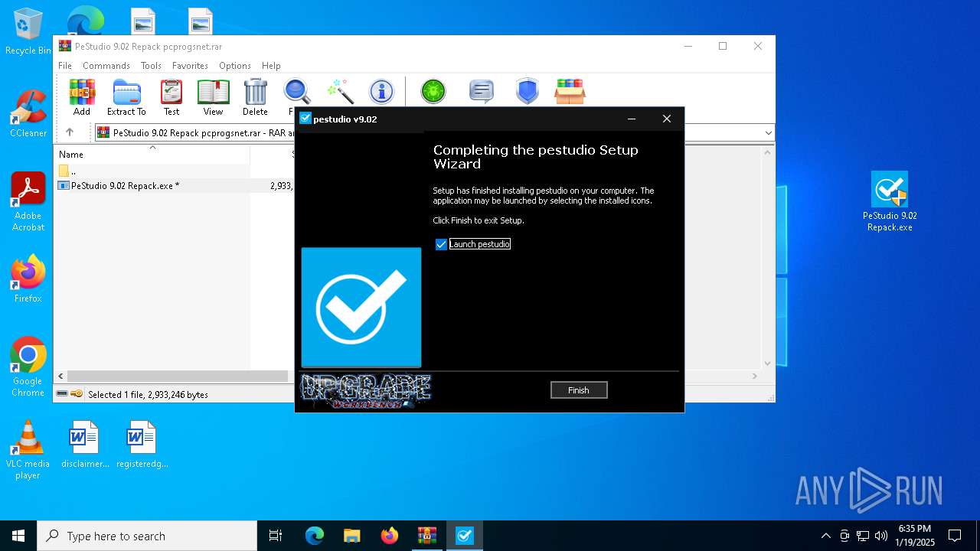Image resolution: width=980 pixels, height=551 pixels.
Task: Click the View file icon in WinRAR
Action: (213, 97)
